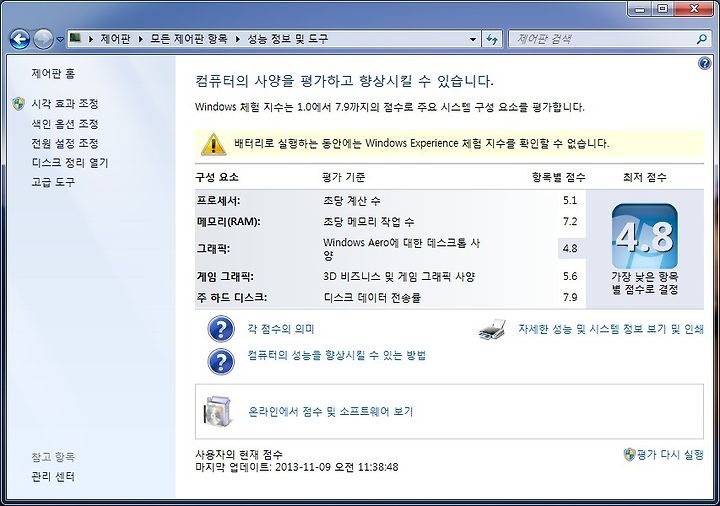Viewport: 720px width, 506px height.
Task: Open 디스크 정리 열기
Action: [x=69, y=163]
